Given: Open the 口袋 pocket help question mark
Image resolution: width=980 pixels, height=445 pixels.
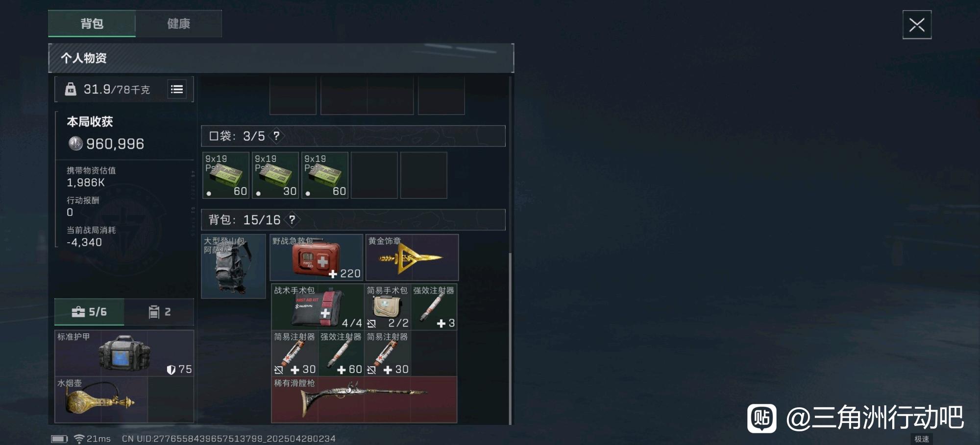Looking at the screenshot, I should [x=276, y=136].
